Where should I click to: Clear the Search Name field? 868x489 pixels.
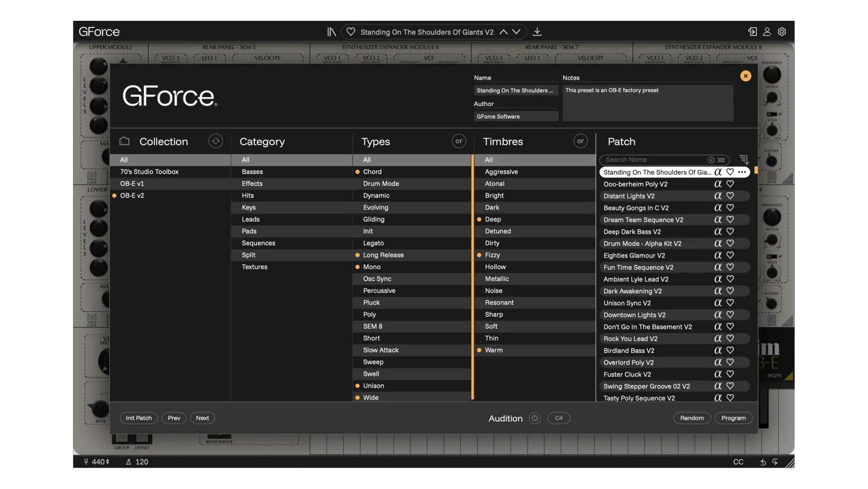tap(711, 160)
